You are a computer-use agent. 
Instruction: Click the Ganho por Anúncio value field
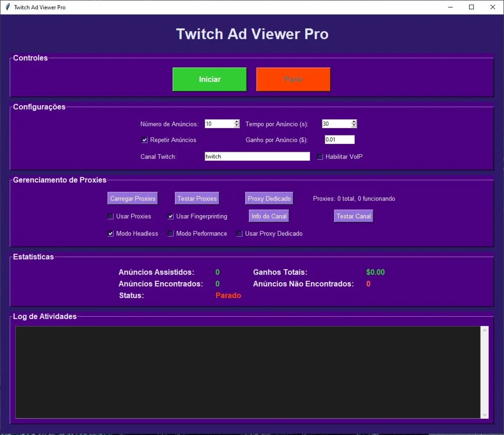[340, 140]
